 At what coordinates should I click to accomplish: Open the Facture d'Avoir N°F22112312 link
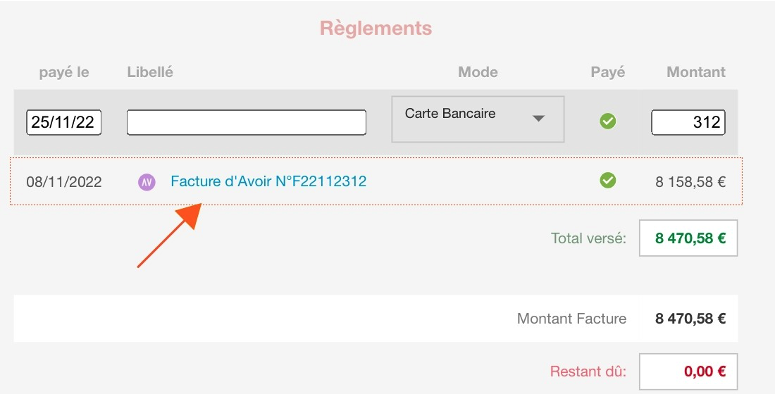(x=269, y=181)
